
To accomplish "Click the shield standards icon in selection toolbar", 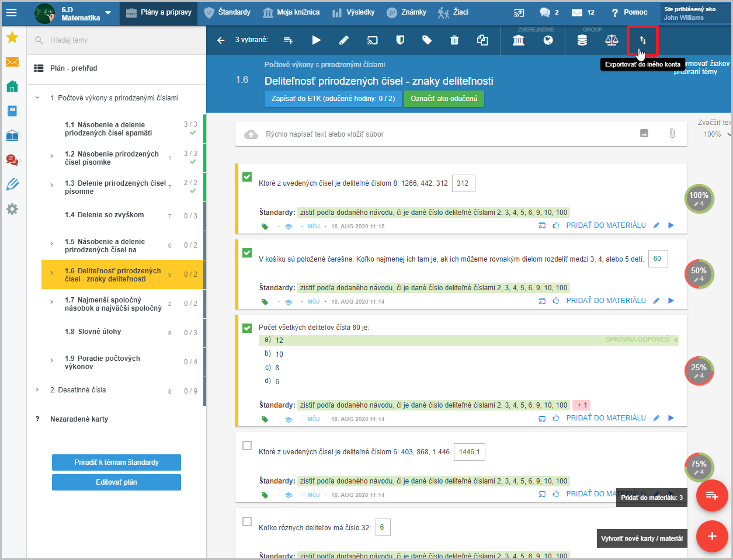I will [x=400, y=40].
